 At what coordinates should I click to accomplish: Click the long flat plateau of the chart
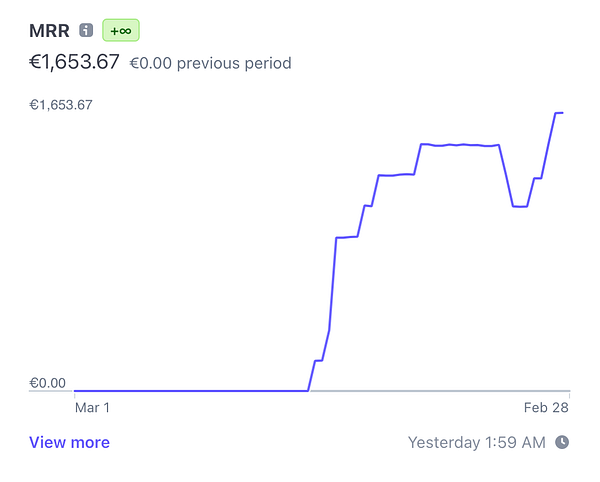click(x=460, y=145)
